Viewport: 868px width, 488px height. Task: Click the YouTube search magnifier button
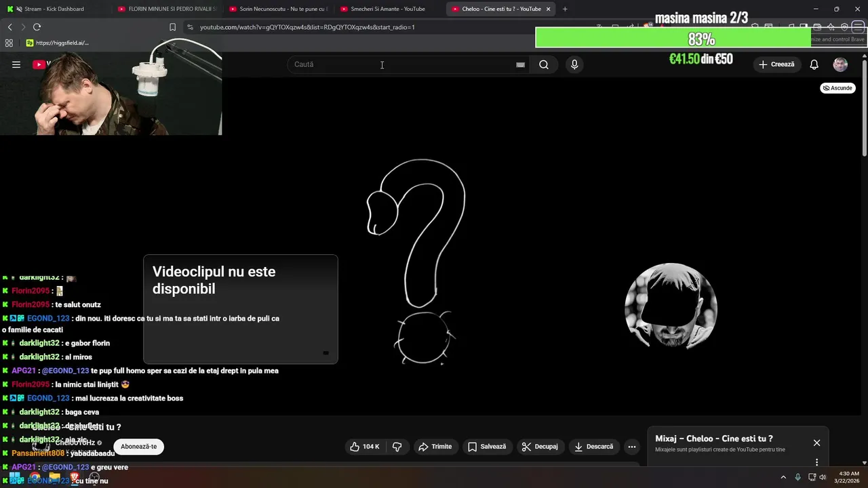pyautogui.click(x=544, y=64)
